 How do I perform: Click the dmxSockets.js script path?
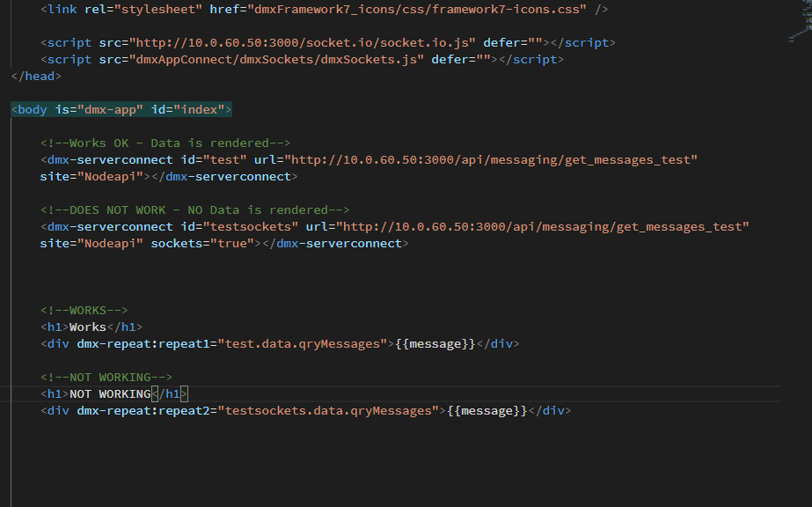276,59
